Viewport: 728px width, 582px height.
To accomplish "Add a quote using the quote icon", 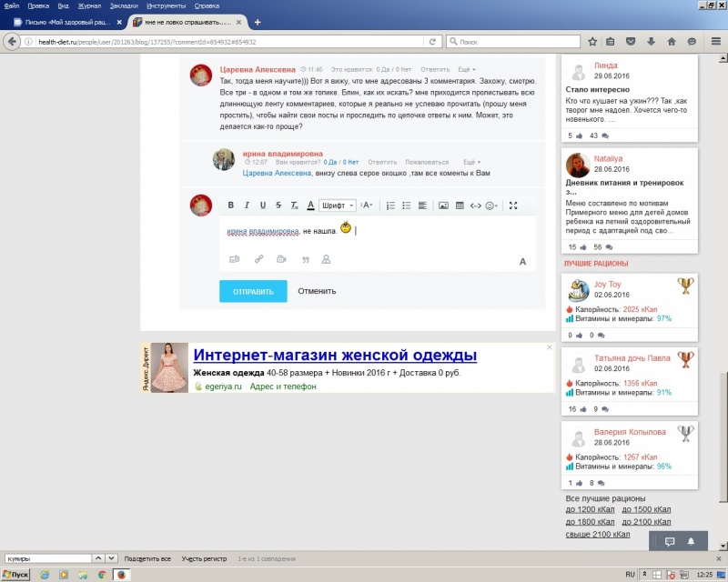I will (x=305, y=260).
